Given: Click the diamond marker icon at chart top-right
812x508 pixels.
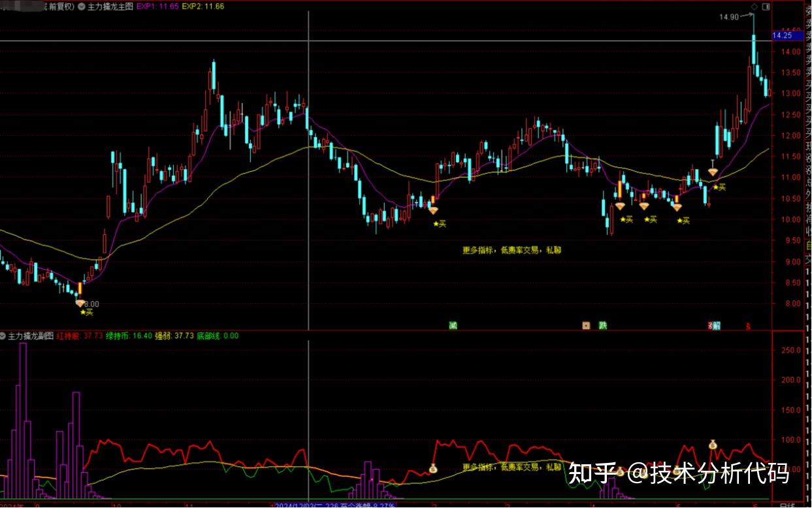Looking at the screenshot, I should pyautogui.click(x=755, y=7).
